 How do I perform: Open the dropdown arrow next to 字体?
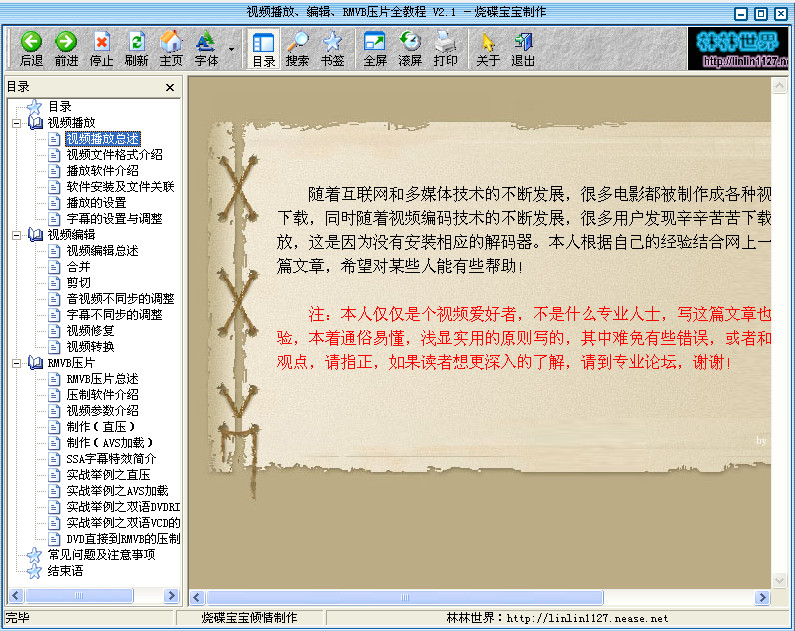click(x=231, y=49)
